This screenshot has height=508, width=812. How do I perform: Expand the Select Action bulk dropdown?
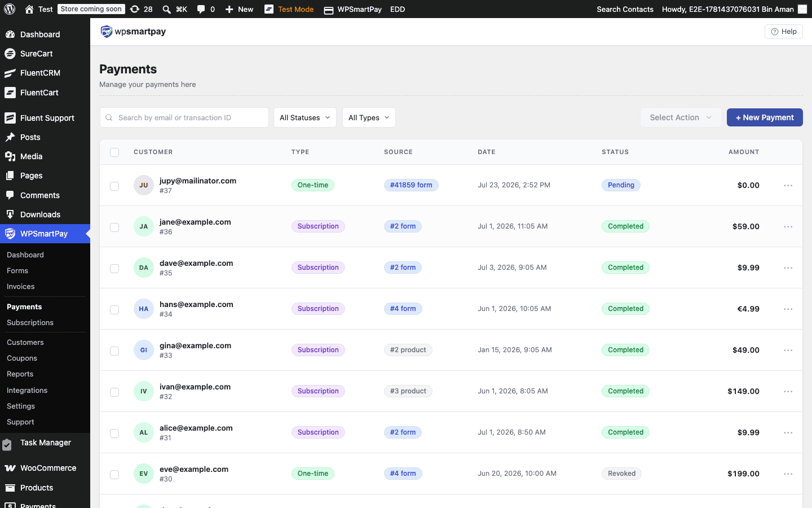(x=681, y=117)
